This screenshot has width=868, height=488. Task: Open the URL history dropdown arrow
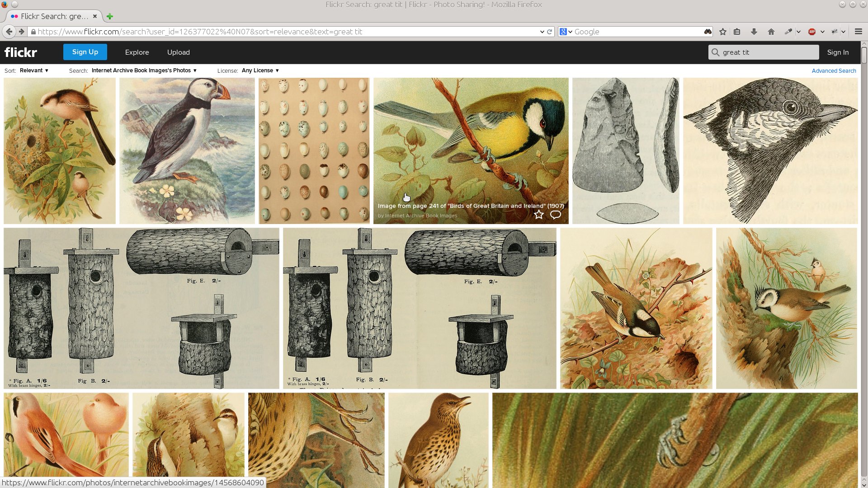(x=542, y=32)
